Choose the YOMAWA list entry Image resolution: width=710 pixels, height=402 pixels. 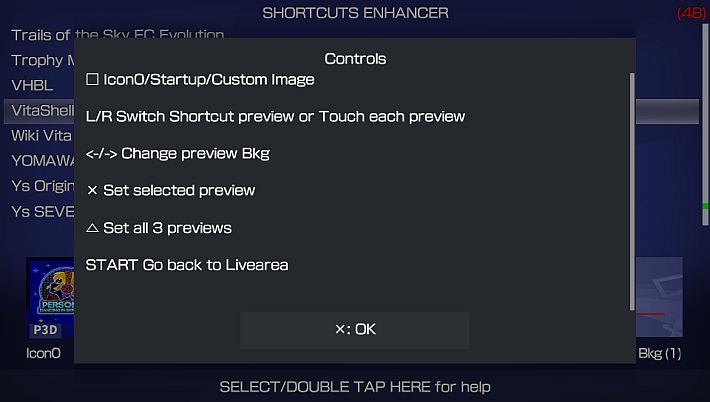point(43,161)
